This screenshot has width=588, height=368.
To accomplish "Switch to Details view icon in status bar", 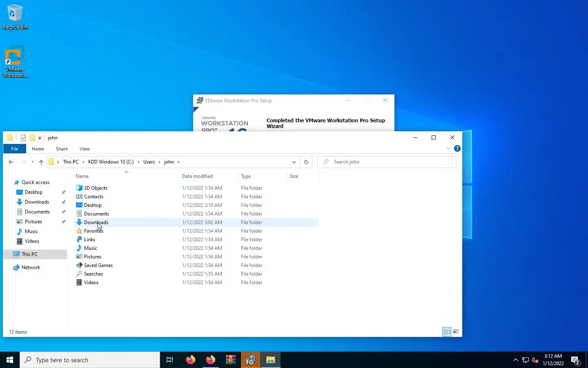I will 447,332.
